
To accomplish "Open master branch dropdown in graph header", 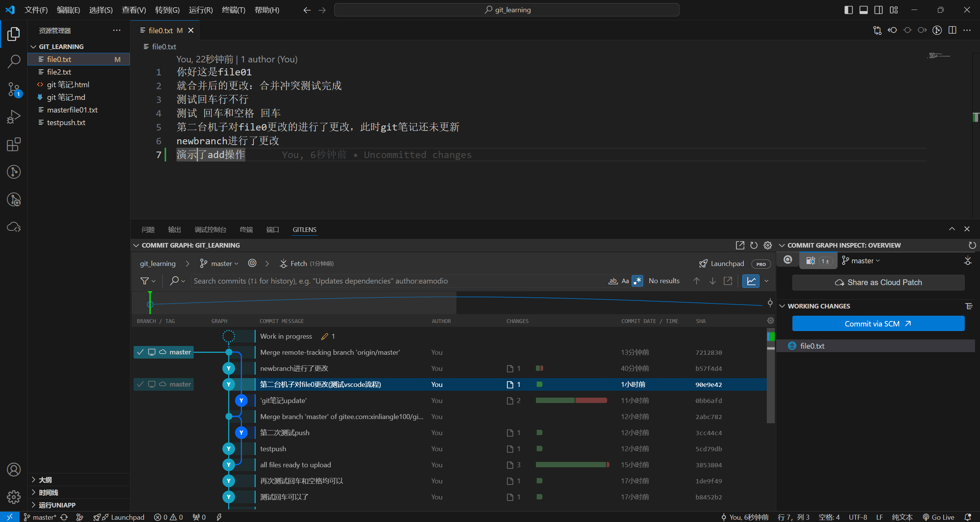I will click(219, 263).
